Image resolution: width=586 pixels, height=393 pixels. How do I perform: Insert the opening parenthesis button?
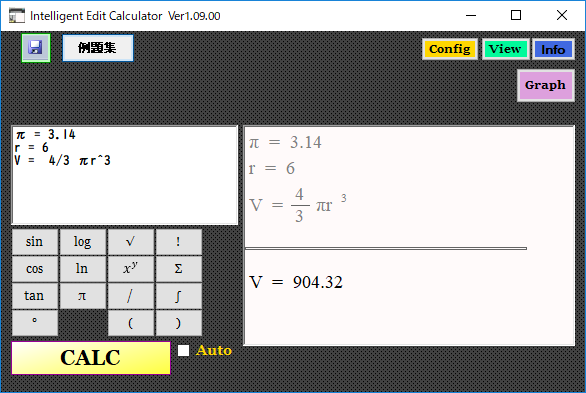point(130,323)
